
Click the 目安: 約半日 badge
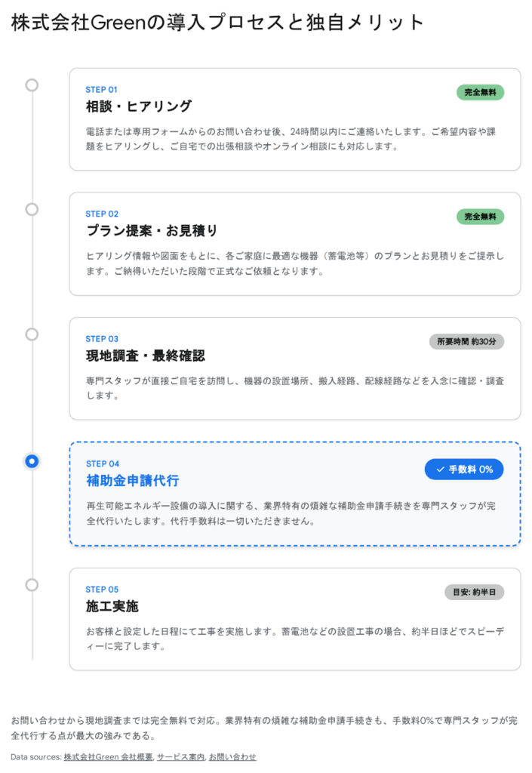click(474, 592)
